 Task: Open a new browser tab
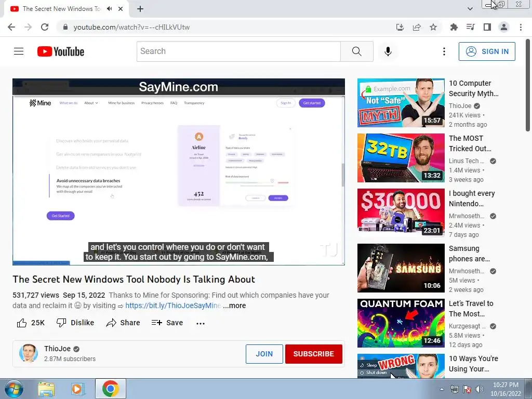[140, 9]
